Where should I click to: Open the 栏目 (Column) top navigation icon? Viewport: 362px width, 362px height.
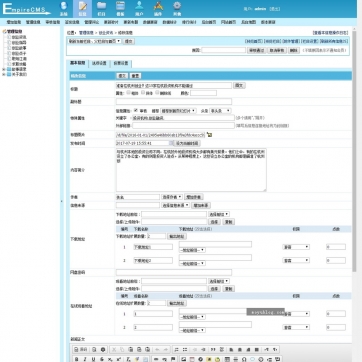(x=101, y=8)
